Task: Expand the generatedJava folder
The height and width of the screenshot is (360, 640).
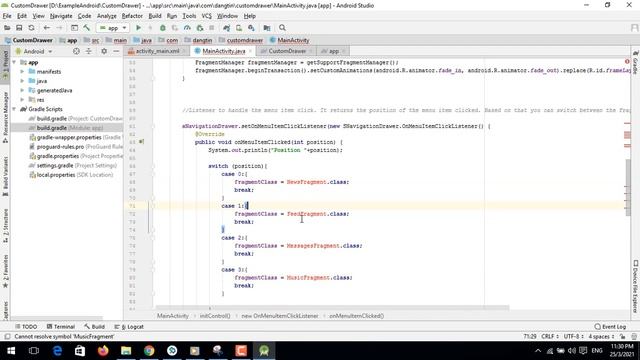Action: [22, 90]
